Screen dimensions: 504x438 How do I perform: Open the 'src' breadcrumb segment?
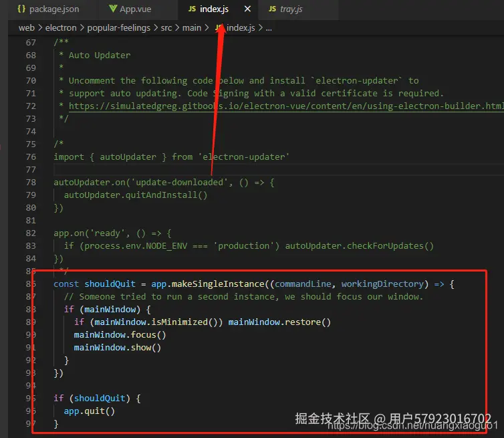point(166,28)
